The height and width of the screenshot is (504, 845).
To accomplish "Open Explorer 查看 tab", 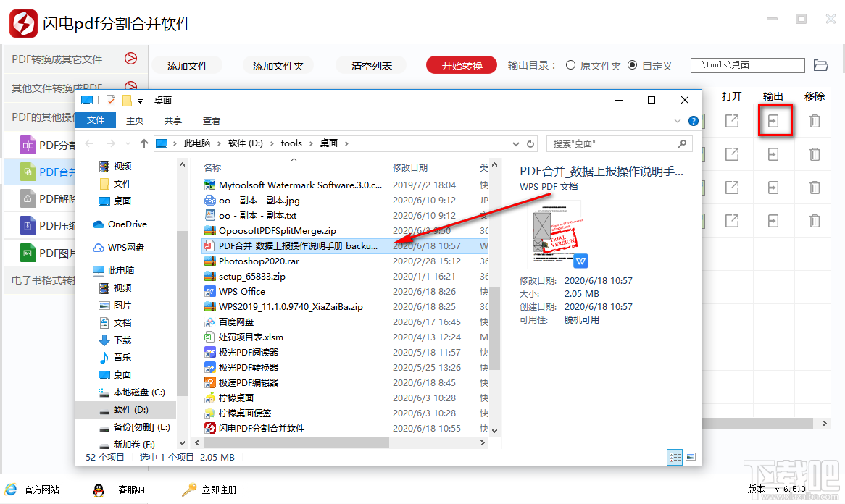I will pos(212,121).
